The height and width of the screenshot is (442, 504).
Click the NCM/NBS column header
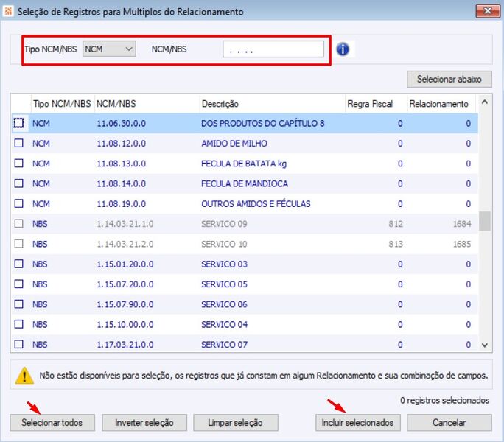coord(147,104)
